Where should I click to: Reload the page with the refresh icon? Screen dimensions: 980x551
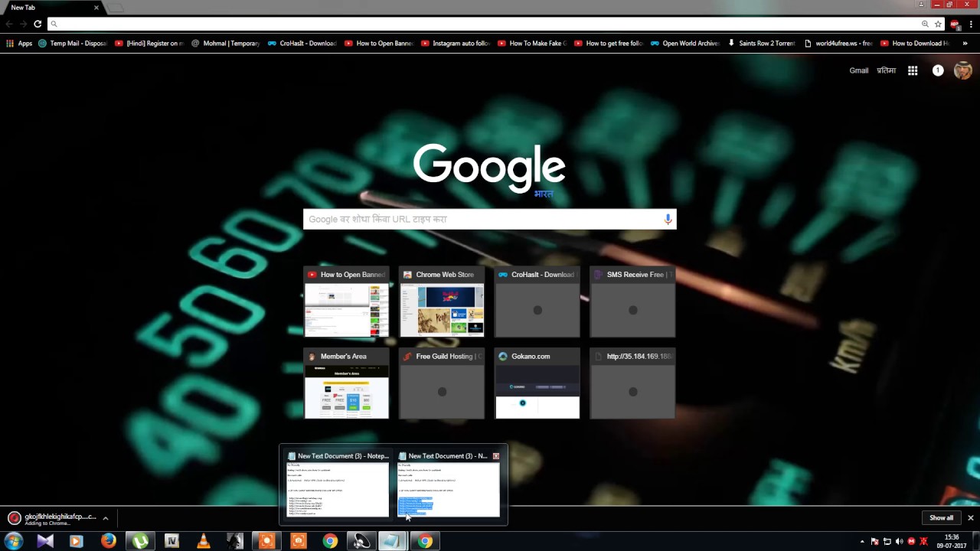tap(37, 24)
